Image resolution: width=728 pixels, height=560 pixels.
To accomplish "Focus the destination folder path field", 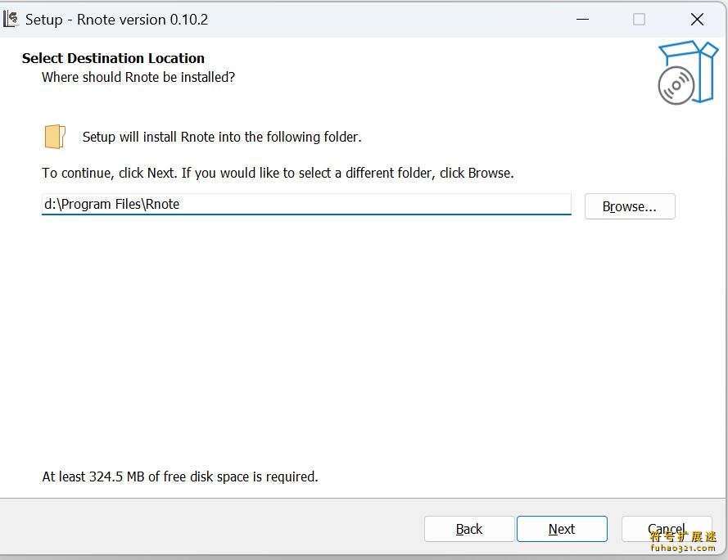I will (306, 205).
